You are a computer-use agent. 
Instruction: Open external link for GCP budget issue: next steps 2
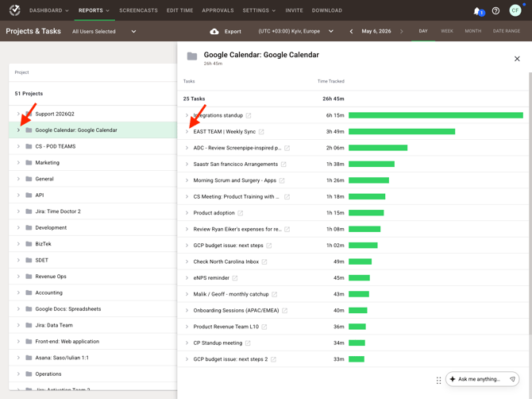[273, 359]
